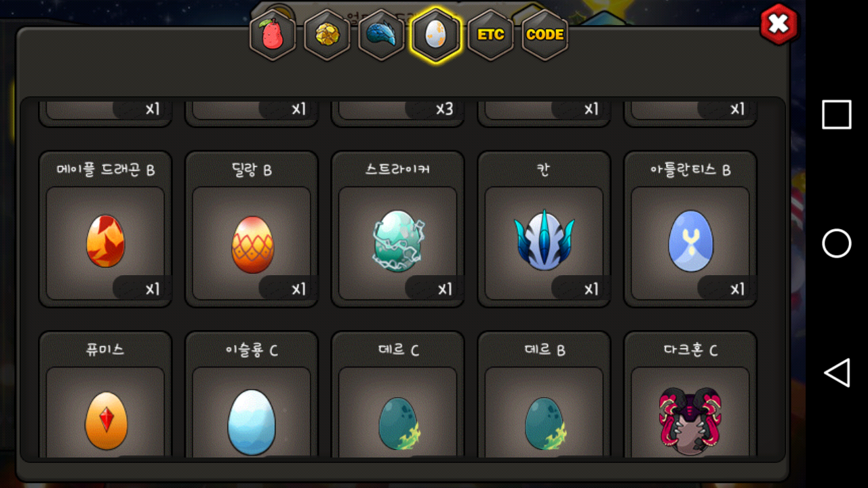Open Android recent apps square button
Screen dimensions: 868x488
[x=837, y=115]
